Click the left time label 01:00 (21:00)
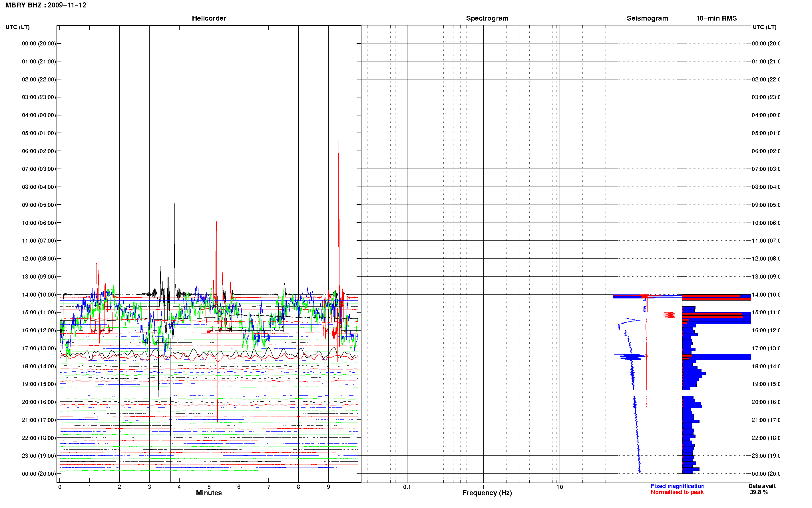The width and height of the screenshot is (812, 508). point(39,61)
